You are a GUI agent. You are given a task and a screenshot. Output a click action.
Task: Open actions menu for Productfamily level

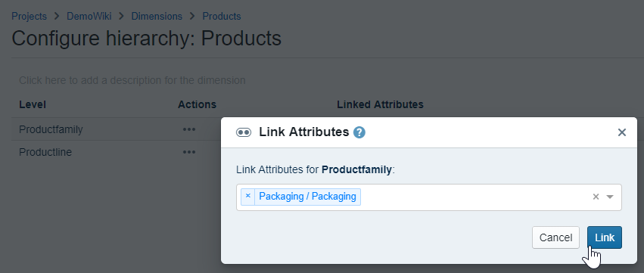pos(189,129)
